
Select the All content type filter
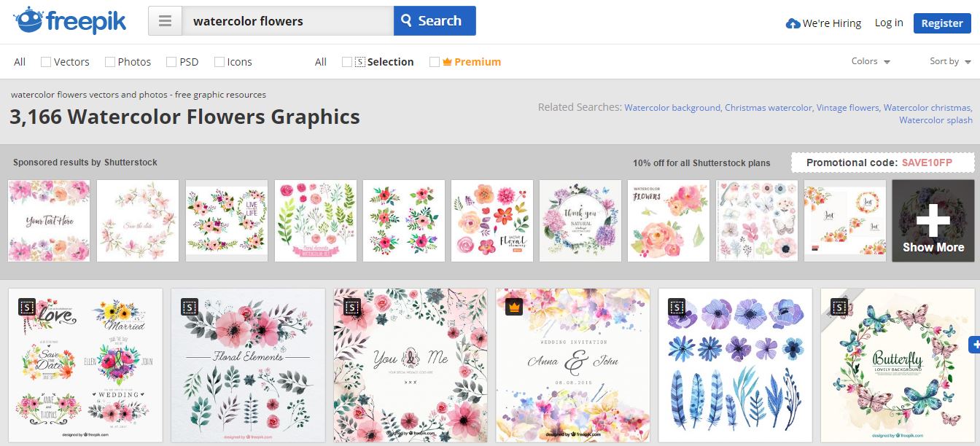[18, 61]
